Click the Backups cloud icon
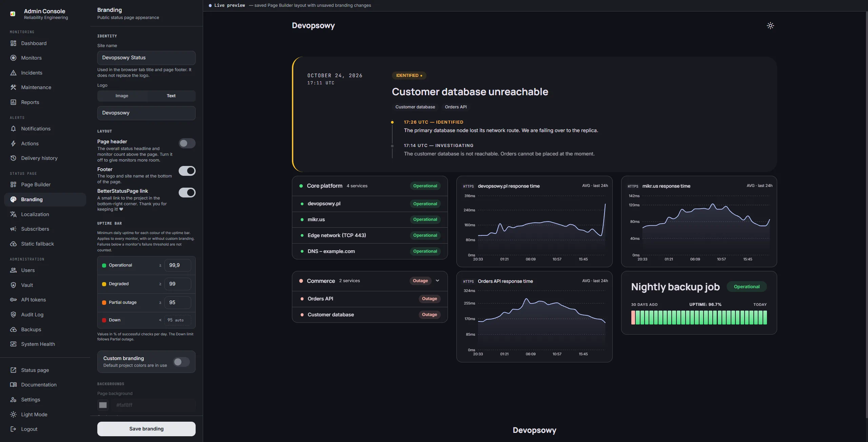Image resolution: width=868 pixels, height=442 pixels. pos(13,330)
